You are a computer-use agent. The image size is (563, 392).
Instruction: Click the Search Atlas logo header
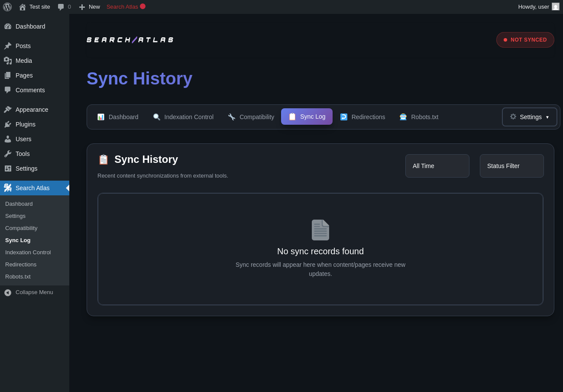point(130,40)
